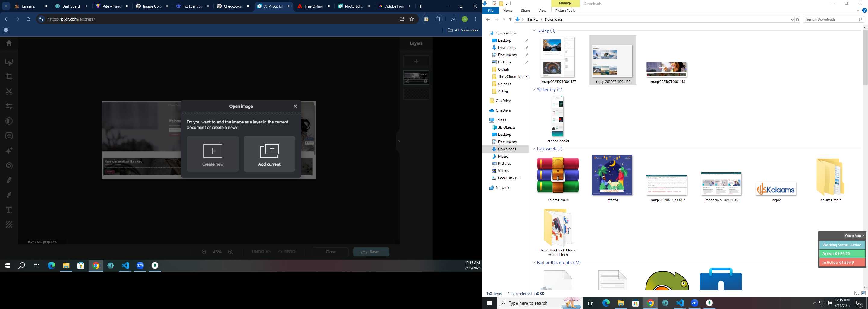Select the Crop tool in Pixlr
The width and height of the screenshot is (868, 309).
[x=9, y=77]
